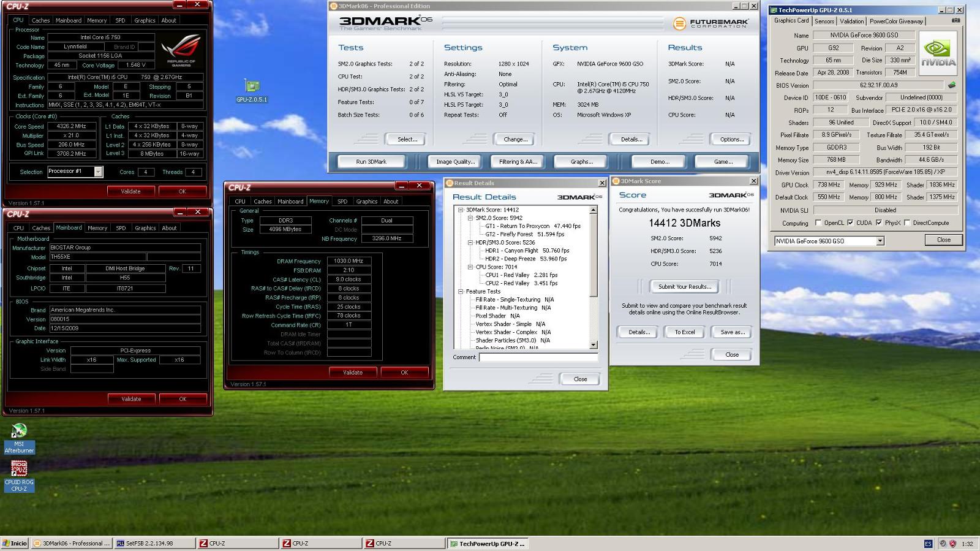The image size is (980, 551).
Task: Open the GPU selection dropdown in GPU-Z
Action: [x=880, y=241]
